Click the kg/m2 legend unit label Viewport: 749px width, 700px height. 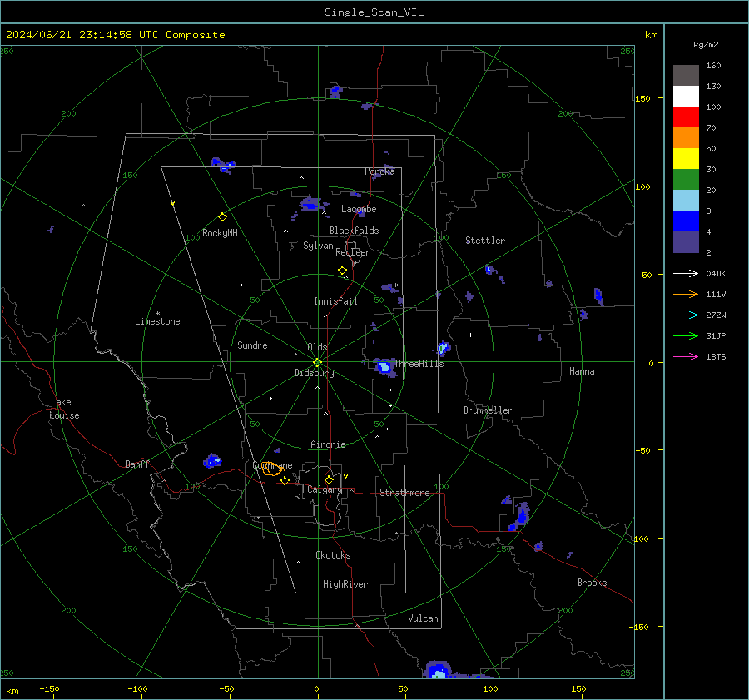pos(706,44)
